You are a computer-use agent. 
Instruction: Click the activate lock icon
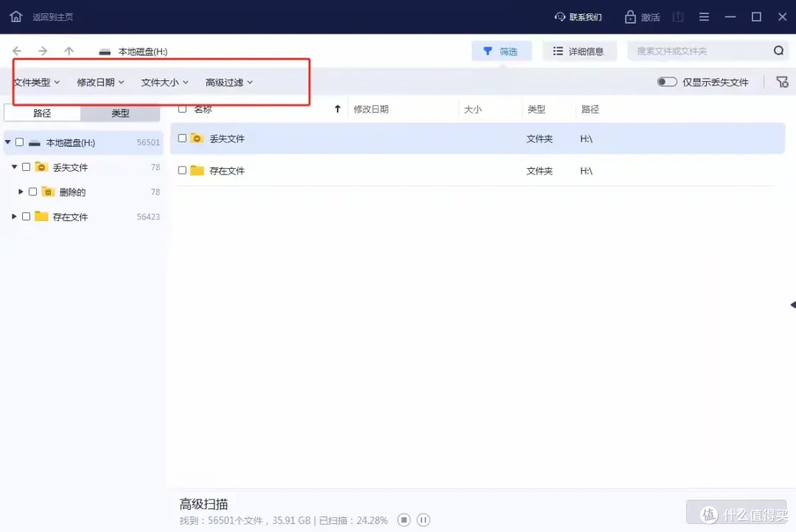point(630,17)
